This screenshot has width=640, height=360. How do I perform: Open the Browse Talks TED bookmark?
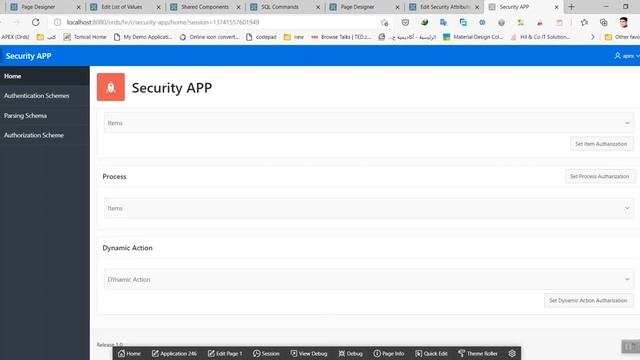tap(341, 37)
